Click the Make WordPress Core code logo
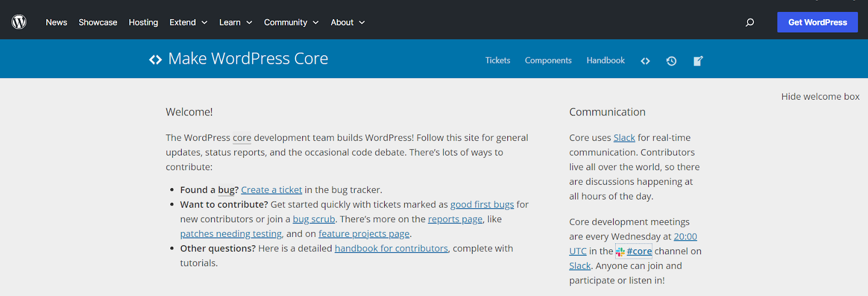 (x=155, y=60)
